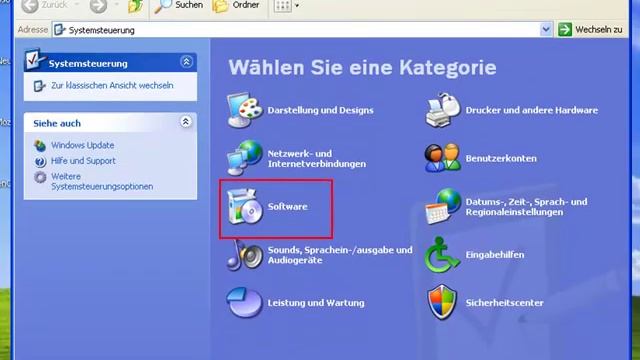Click the Up folder toolbar icon

135,6
